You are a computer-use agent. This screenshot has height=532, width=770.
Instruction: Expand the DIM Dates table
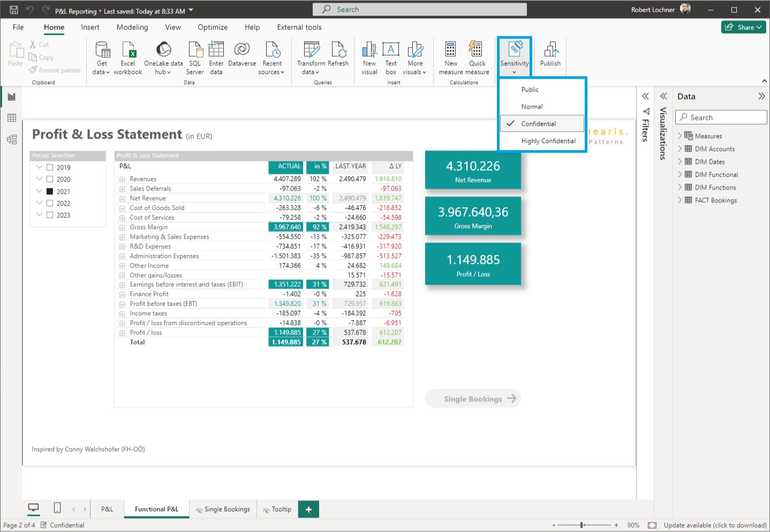click(679, 162)
